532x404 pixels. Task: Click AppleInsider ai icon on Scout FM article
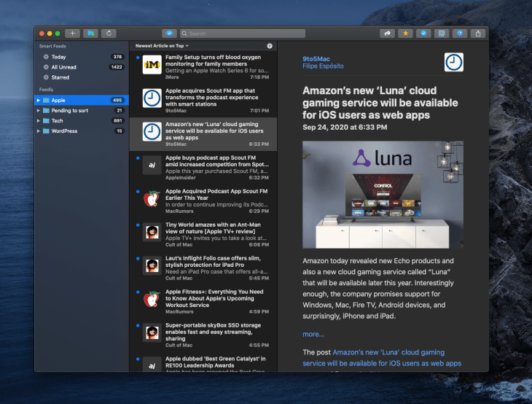tap(152, 165)
